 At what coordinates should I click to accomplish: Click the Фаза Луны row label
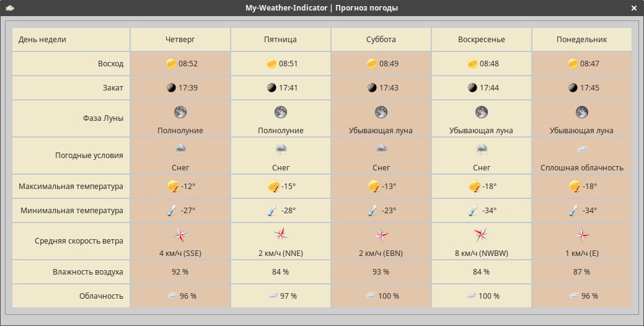103,118
